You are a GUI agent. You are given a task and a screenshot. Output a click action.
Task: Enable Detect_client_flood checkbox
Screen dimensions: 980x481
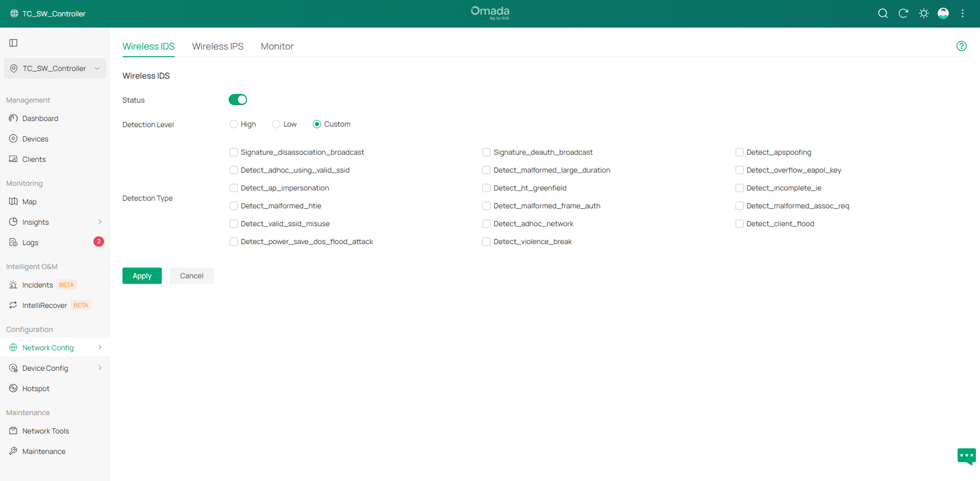pyautogui.click(x=739, y=224)
